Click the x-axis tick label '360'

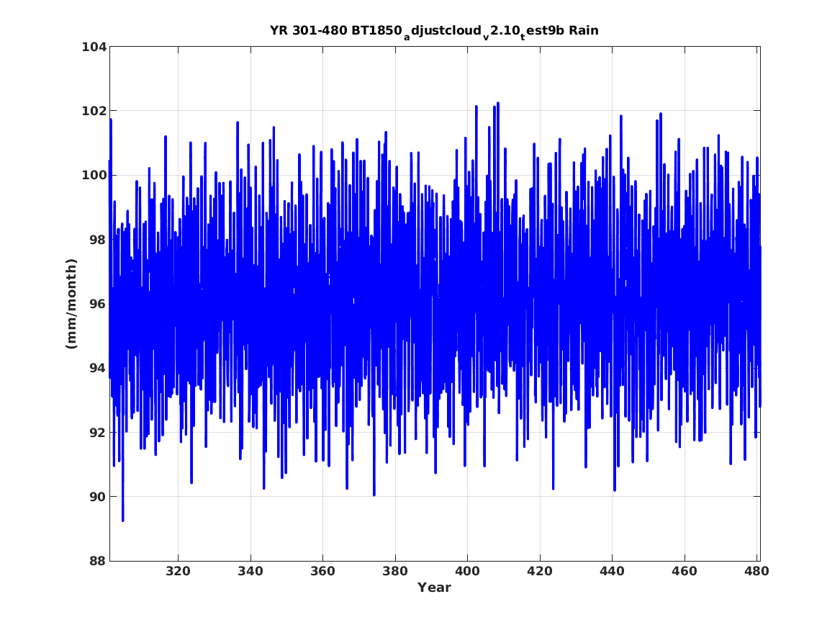coord(322,571)
